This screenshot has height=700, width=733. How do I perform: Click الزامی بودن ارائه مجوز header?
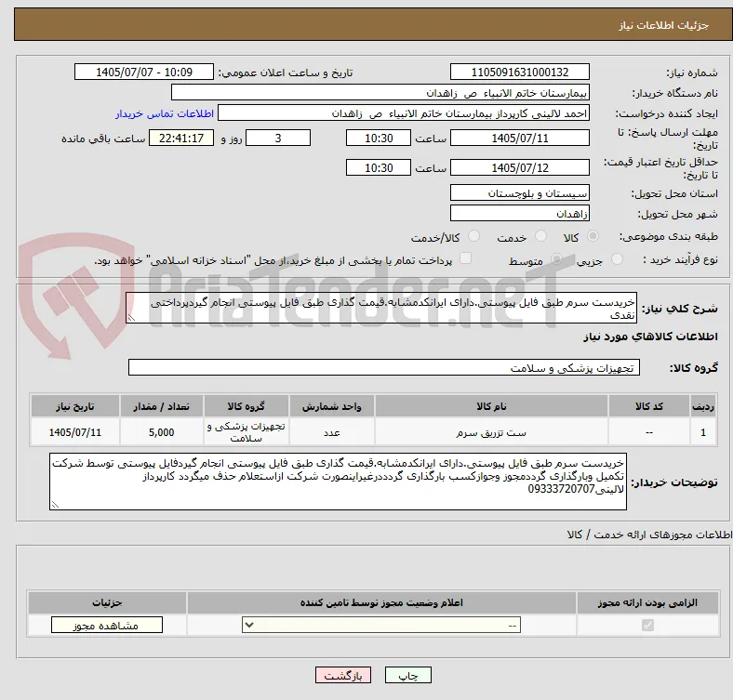[x=647, y=602]
